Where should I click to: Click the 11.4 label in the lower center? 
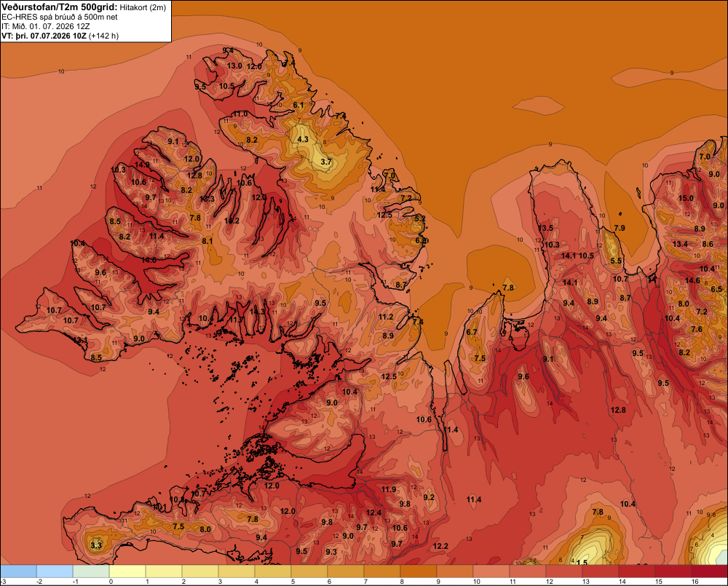(x=474, y=499)
